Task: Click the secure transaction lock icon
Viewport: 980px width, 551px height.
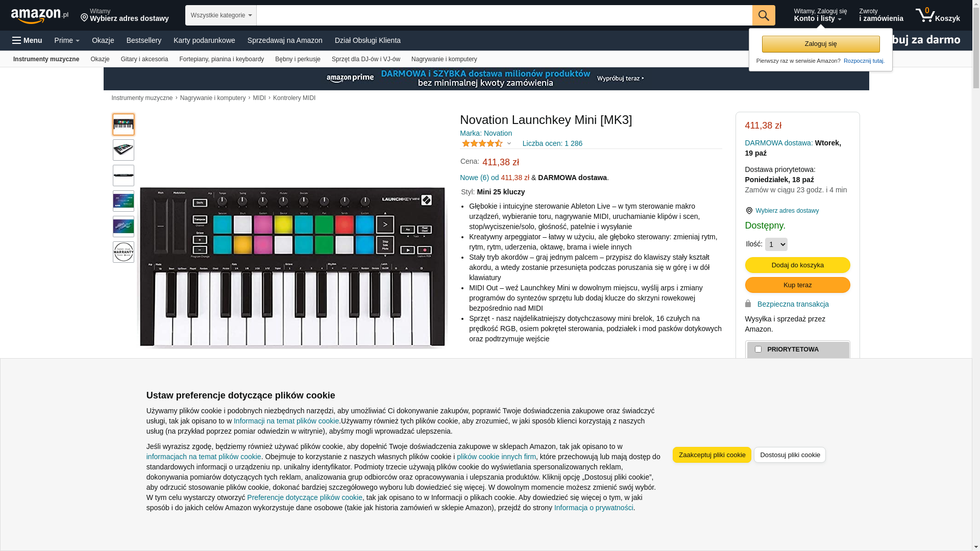Action: pos(748,304)
